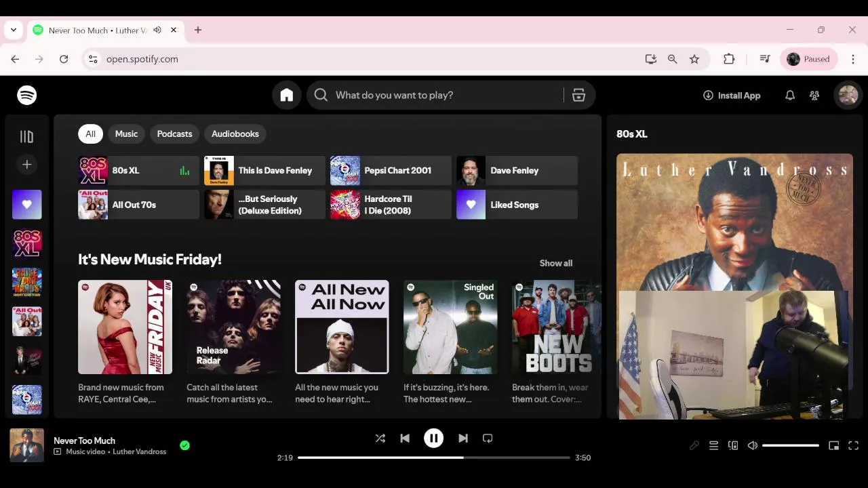Remove song from Liked Songs checkmark
Screen dimensions: 868x488
tap(184, 445)
